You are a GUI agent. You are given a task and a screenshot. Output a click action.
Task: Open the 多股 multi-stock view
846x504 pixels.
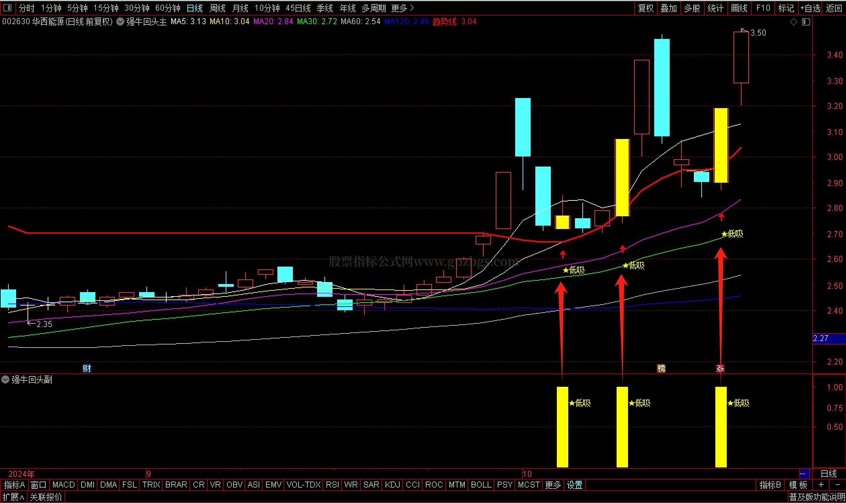[692, 8]
